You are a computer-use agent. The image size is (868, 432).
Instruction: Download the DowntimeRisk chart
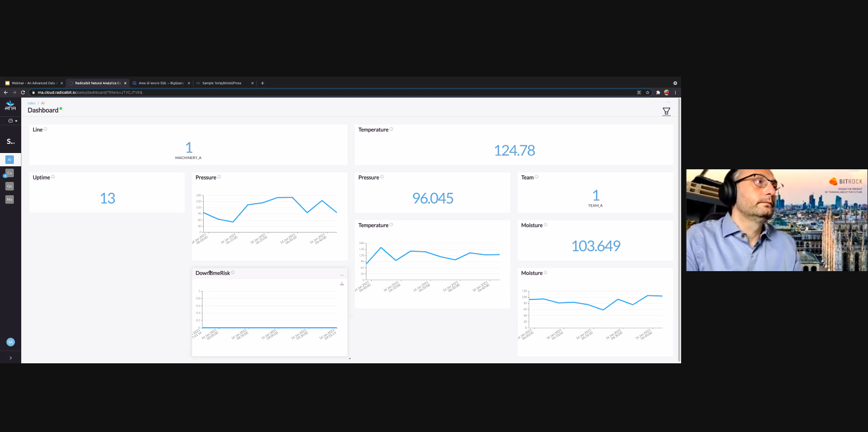coord(342,283)
